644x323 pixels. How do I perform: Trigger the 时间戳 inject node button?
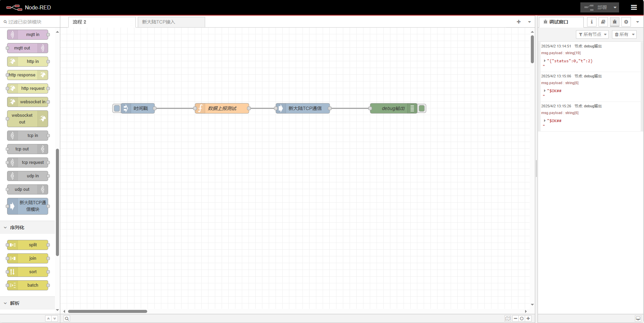coord(117,108)
